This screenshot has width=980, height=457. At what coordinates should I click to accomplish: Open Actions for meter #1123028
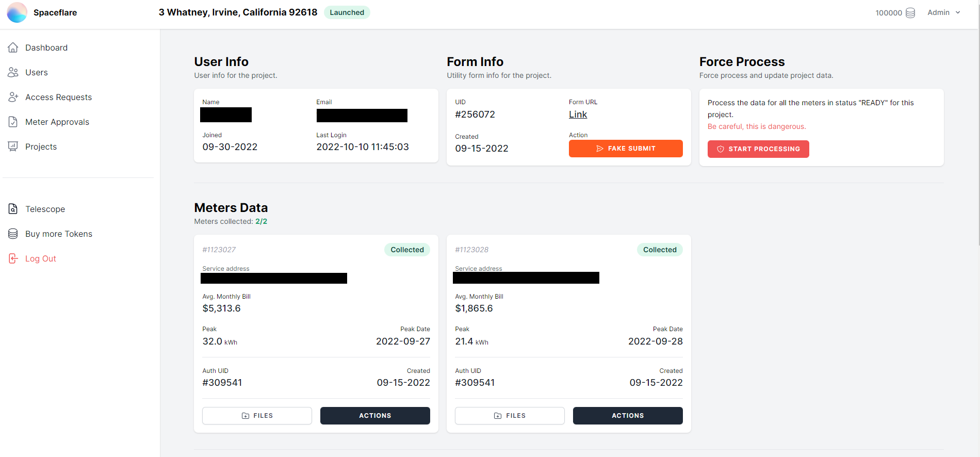(x=628, y=416)
